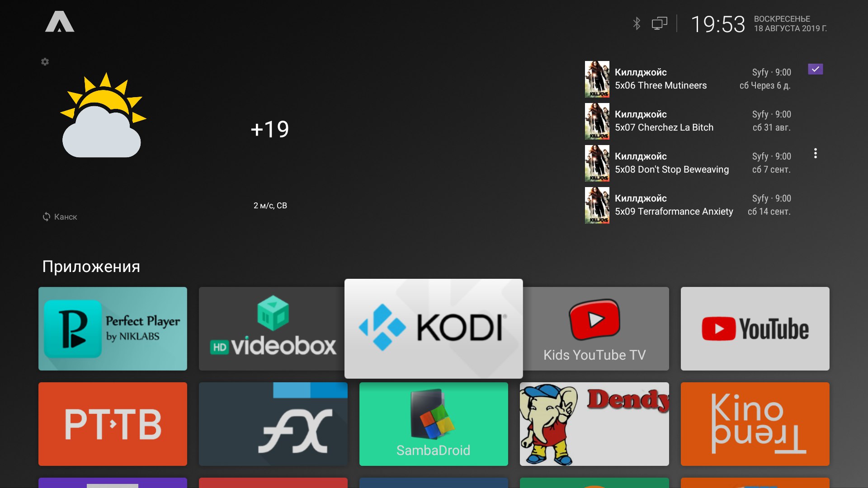Click Killjoys poster beside 5x06 episode
The image size is (868, 488).
(597, 79)
